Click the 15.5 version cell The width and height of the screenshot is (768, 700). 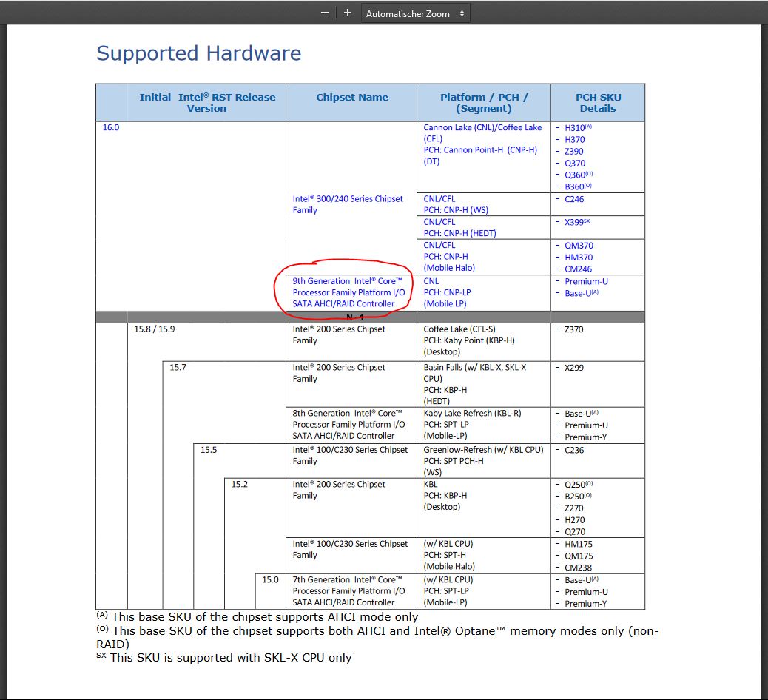click(209, 450)
